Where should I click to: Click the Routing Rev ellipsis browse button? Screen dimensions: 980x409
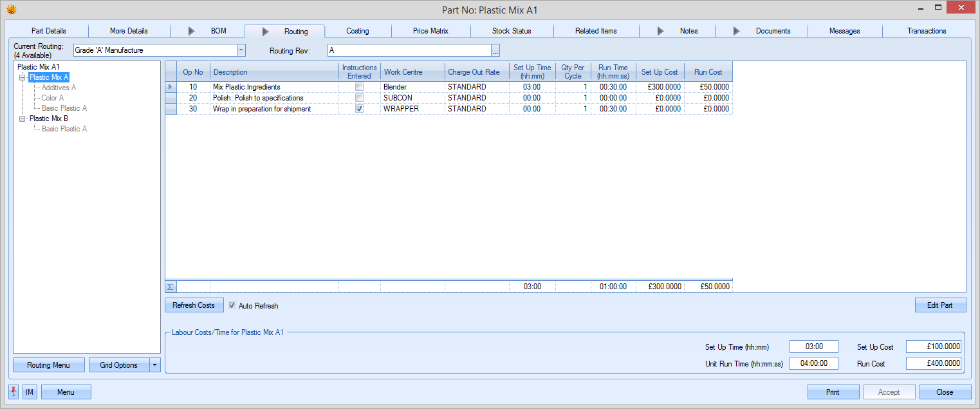click(x=495, y=50)
